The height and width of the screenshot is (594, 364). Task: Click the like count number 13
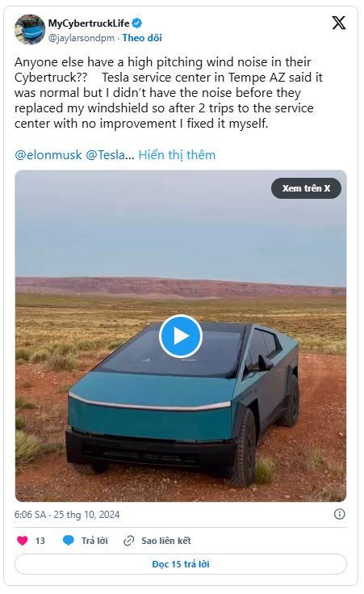tap(40, 541)
